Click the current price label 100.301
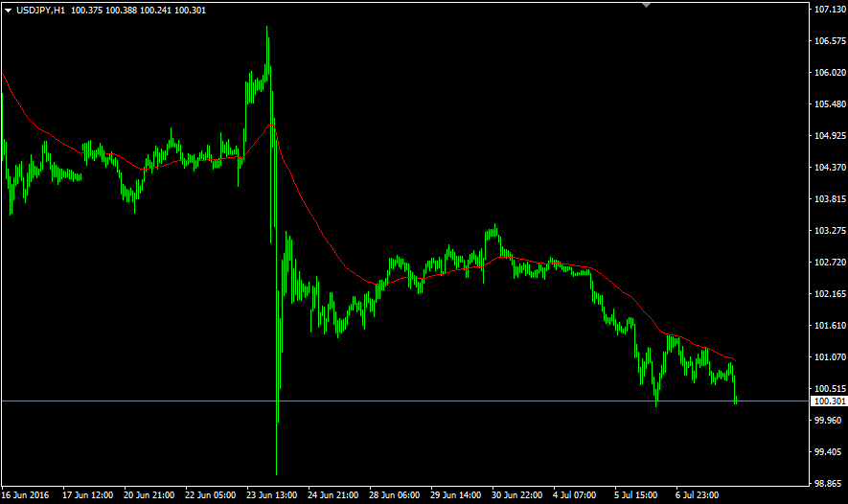Image resolution: width=848 pixels, height=504 pixels. point(830,401)
